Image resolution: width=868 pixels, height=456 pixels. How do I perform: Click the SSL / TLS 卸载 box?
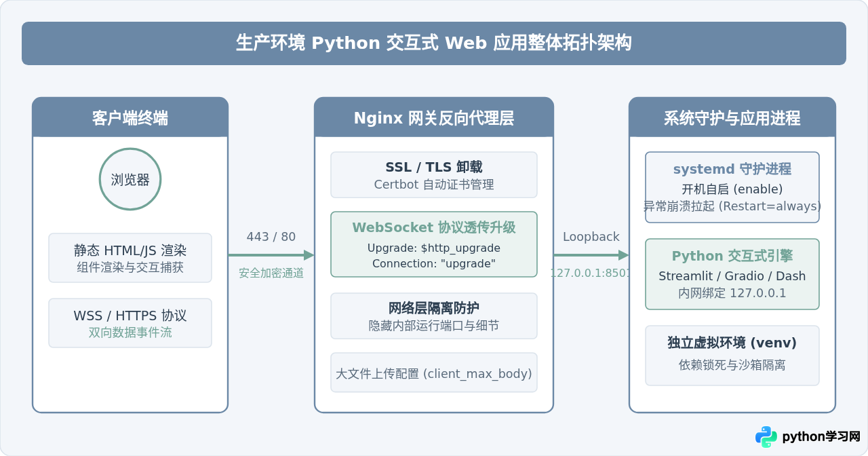click(x=434, y=175)
